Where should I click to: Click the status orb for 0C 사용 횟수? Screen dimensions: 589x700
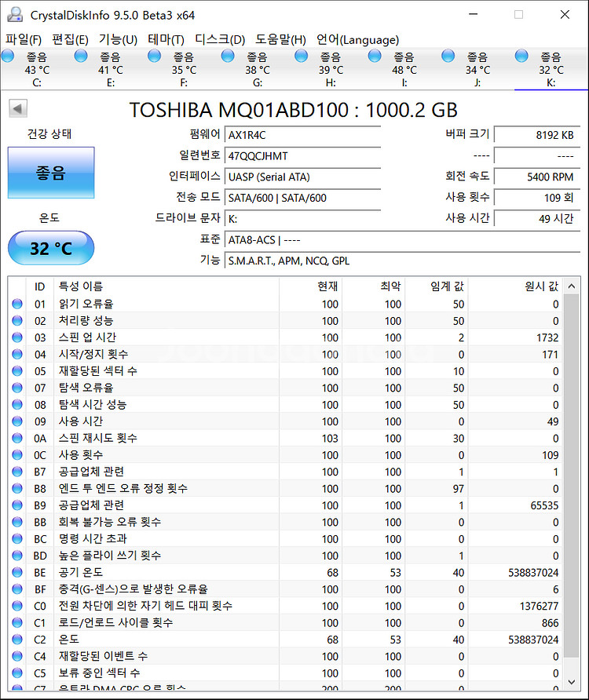17,455
